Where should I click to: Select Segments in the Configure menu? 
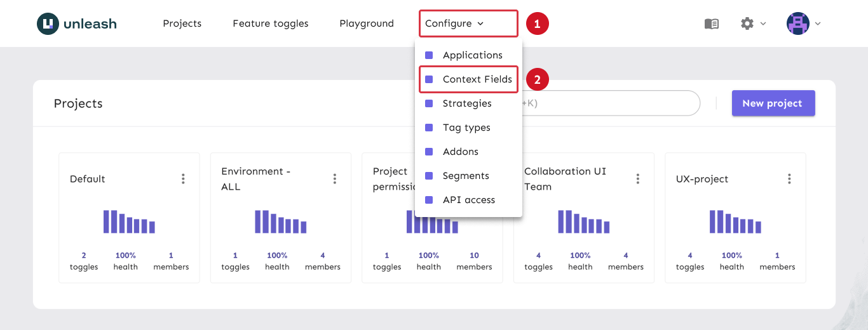[466, 176]
